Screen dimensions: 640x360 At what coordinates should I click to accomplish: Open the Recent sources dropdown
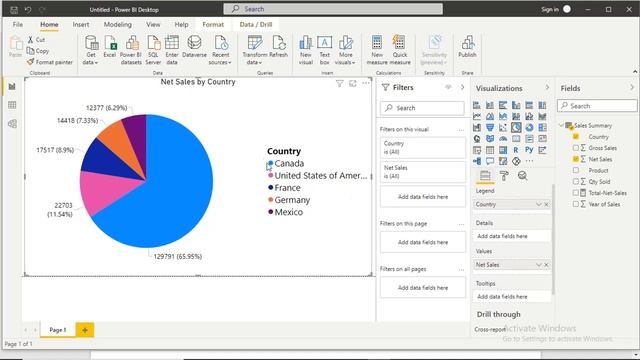(220, 50)
